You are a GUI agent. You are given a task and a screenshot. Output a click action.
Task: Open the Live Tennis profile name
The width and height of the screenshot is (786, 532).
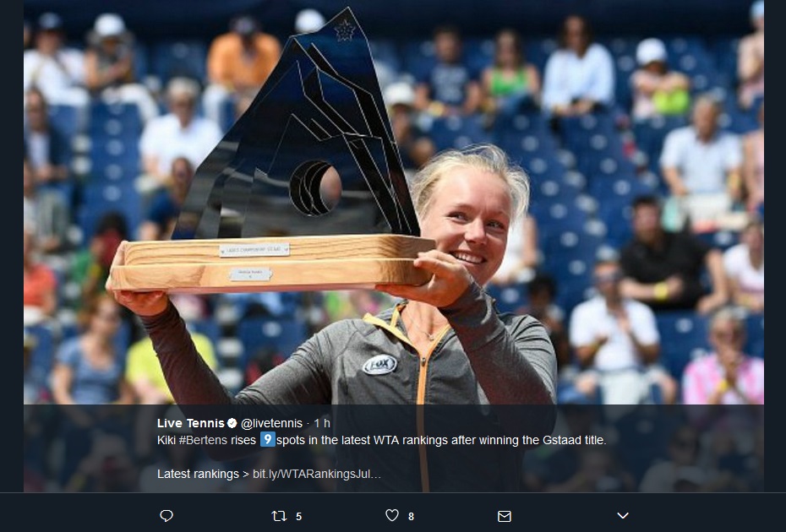[x=190, y=423]
